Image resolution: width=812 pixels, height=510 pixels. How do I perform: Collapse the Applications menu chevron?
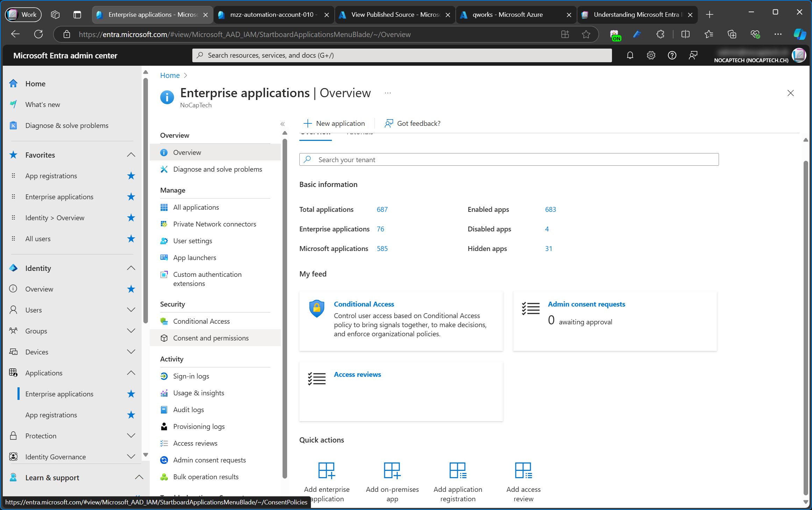tap(131, 373)
